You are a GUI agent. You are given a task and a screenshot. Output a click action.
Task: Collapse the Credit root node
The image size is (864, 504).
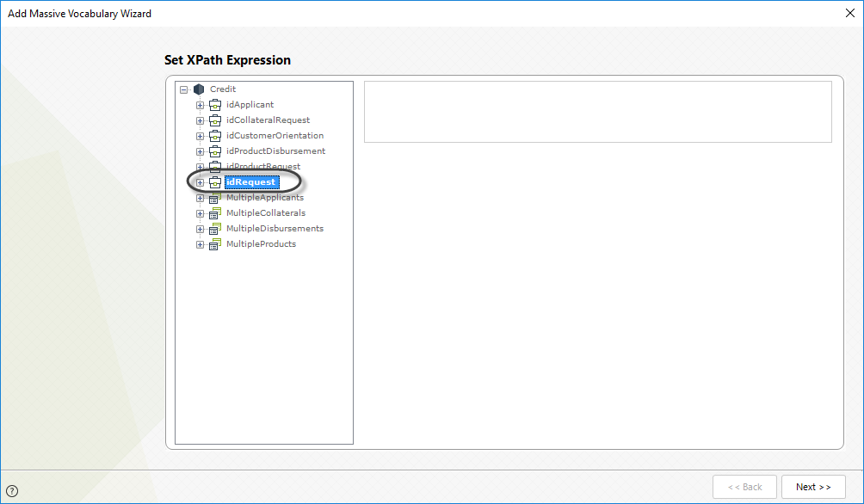tap(184, 89)
